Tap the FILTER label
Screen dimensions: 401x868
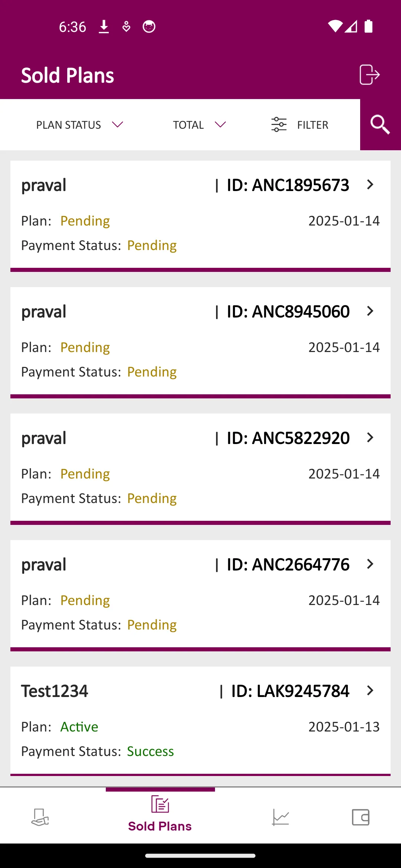point(313,125)
